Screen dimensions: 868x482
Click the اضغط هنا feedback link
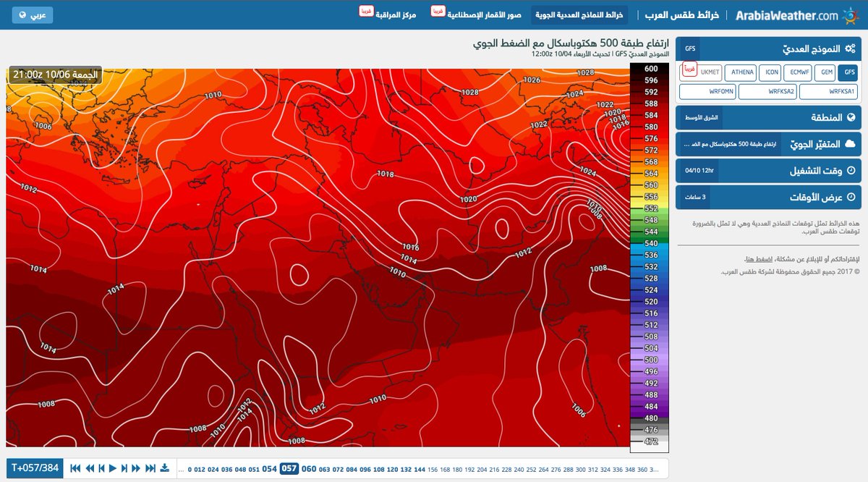[x=759, y=259]
